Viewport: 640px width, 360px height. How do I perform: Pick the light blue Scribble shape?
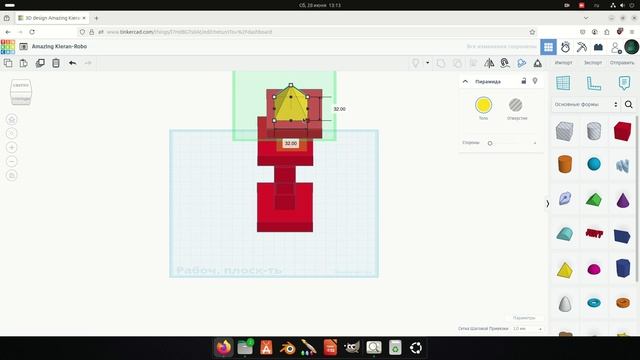pos(622,165)
